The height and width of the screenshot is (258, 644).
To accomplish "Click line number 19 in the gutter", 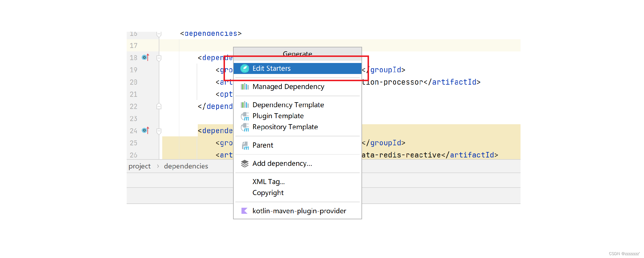I will [x=134, y=70].
